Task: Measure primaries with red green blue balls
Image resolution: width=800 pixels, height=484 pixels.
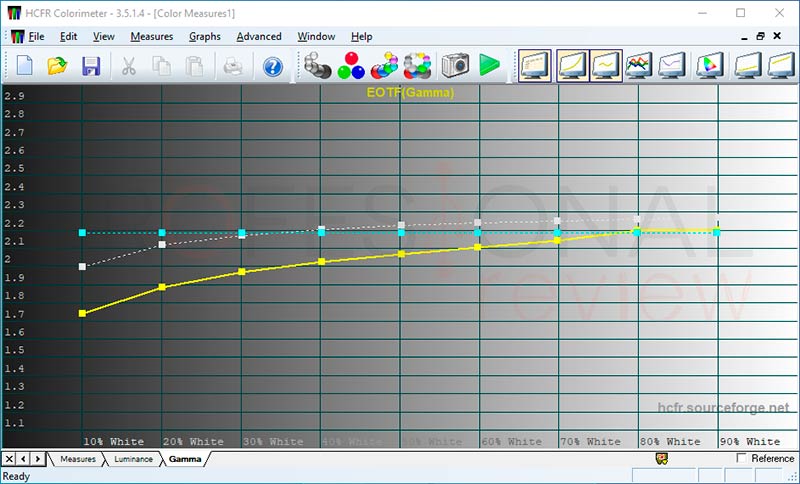Action: point(351,65)
